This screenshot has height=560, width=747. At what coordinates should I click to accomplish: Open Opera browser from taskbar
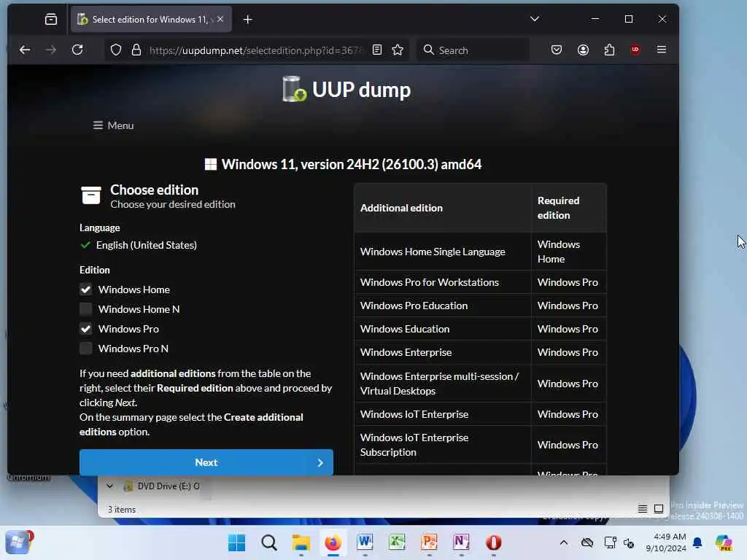(494, 542)
